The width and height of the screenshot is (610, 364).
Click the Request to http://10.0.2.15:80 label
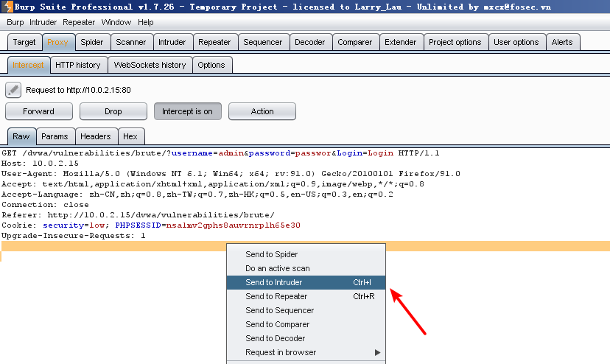[78, 90]
